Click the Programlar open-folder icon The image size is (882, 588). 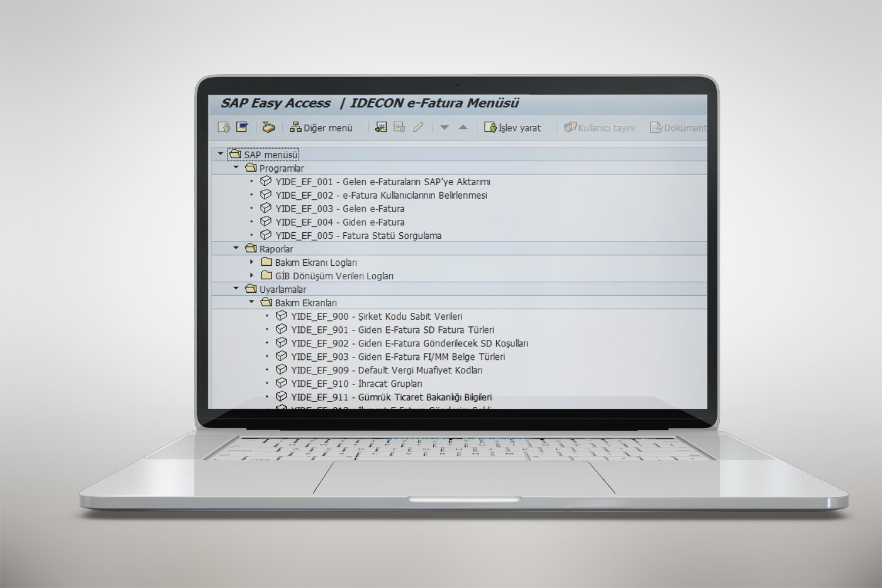click(251, 168)
